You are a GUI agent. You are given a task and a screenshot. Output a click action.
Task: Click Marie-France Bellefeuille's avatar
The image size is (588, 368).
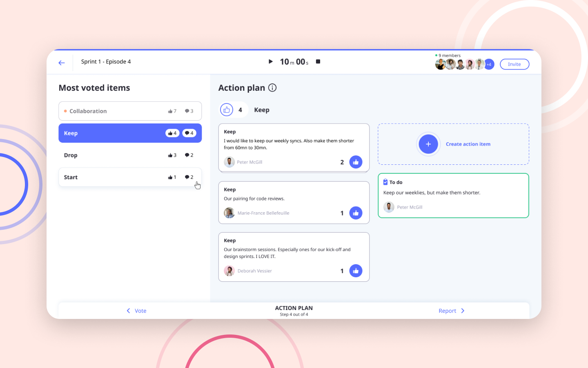pyautogui.click(x=229, y=213)
